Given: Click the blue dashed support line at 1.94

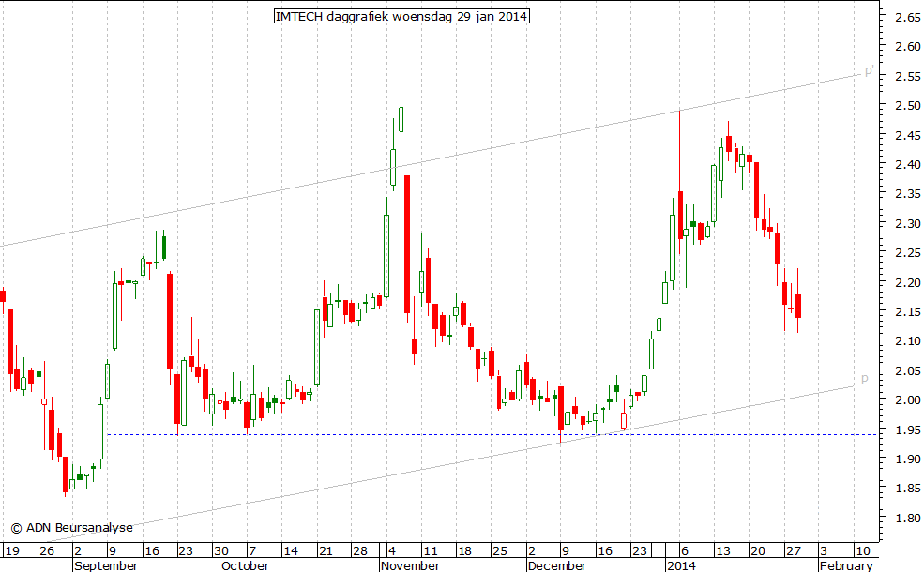Looking at the screenshot, I should coord(492,435).
